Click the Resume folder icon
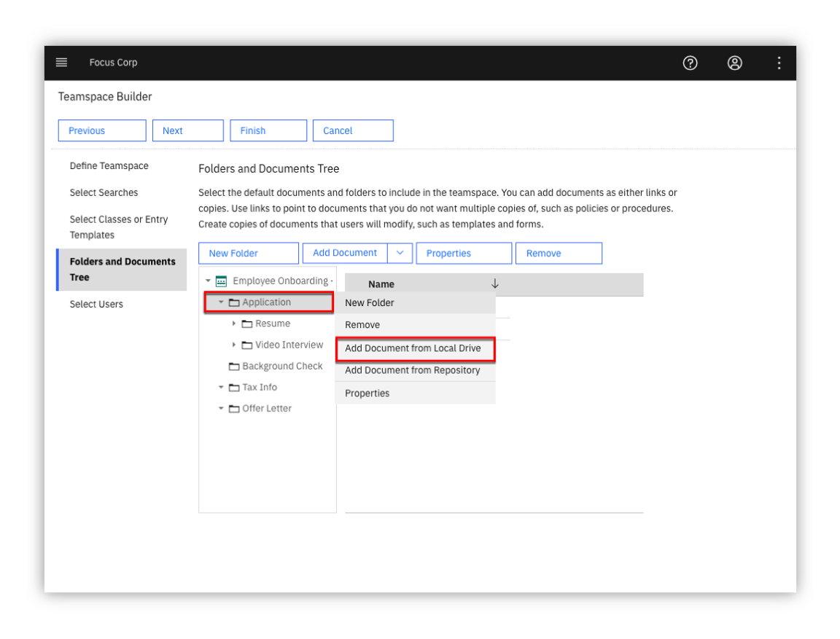Image resolution: width=840 pixels, height=639 pixels. point(247,324)
